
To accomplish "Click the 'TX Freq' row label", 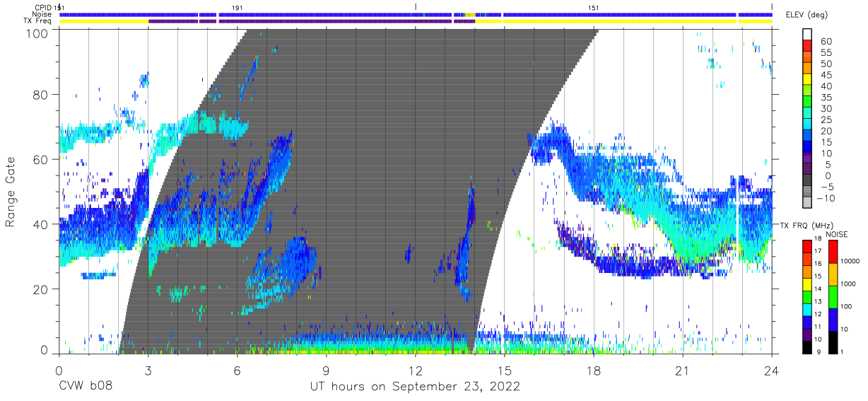I will pos(38,21).
